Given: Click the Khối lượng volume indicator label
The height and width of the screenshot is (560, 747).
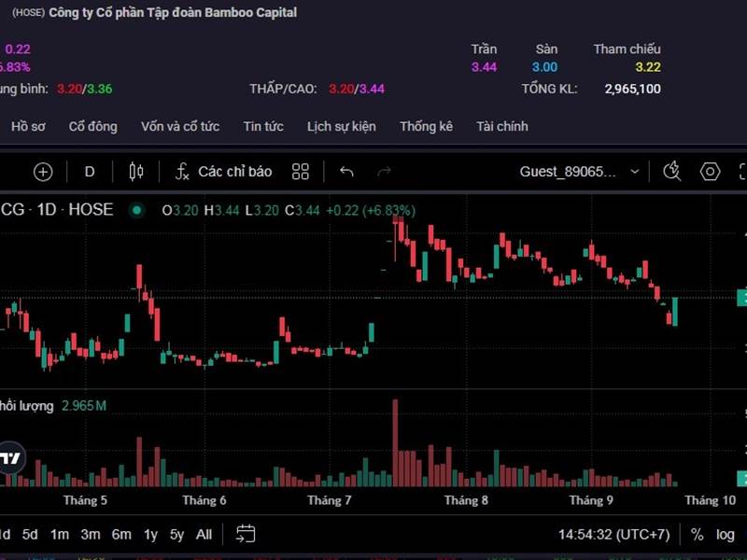Looking at the screenshot, I should click(27, 406).
